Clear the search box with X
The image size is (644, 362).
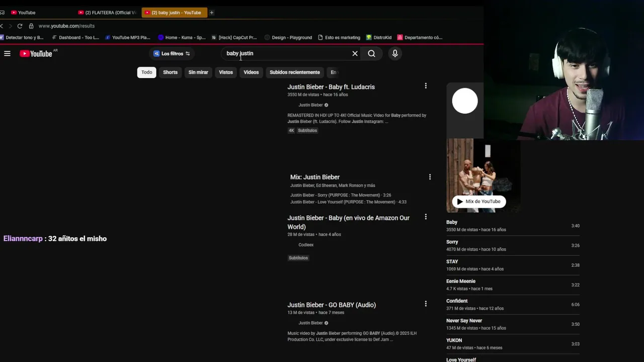coord(355,53)
